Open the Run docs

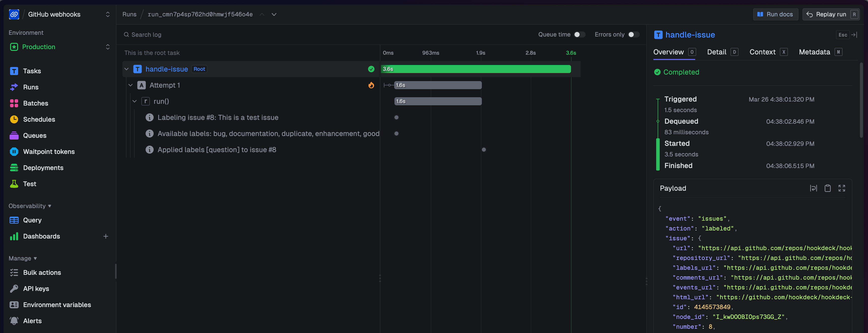(x=775, y=14)
